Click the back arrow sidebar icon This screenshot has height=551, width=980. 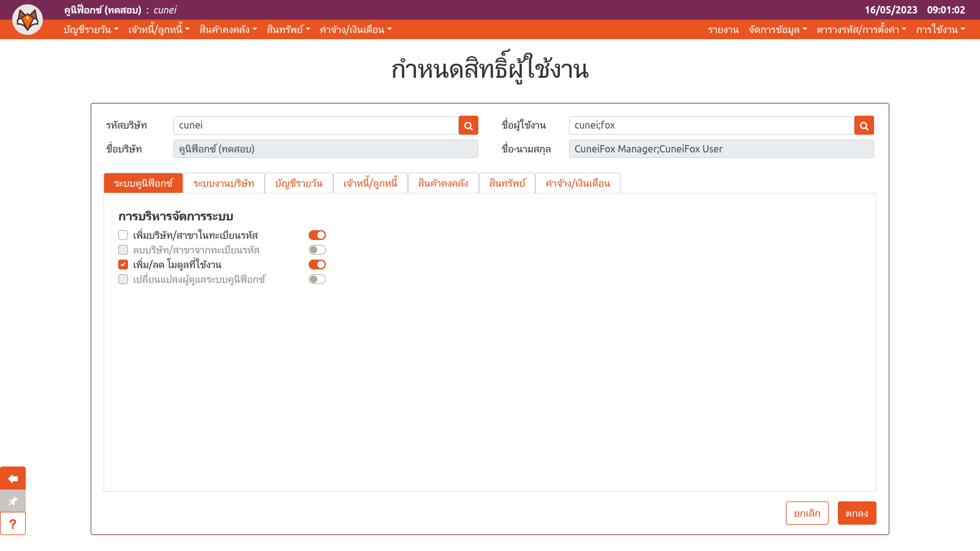[13, 478]
